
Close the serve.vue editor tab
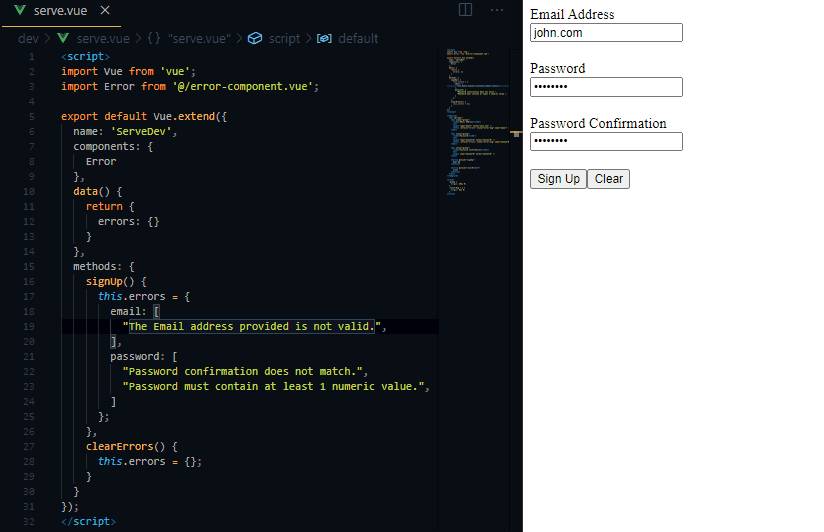pos(105,10)
